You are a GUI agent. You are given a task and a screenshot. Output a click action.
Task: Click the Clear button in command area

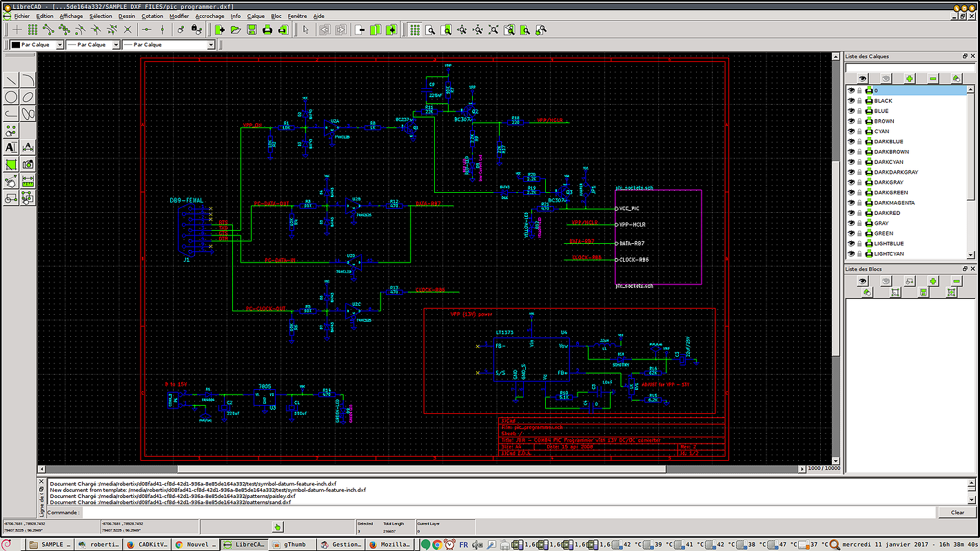(x=957, y=512)
